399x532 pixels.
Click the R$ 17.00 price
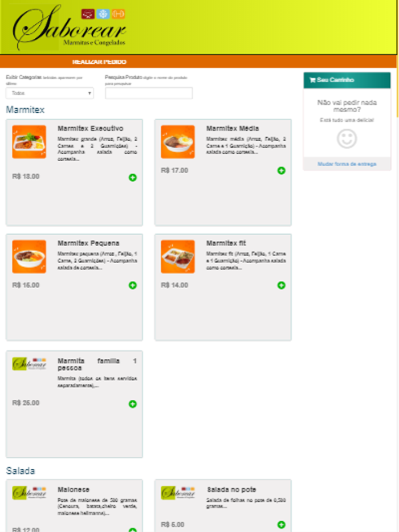pyautogui.click(x=174, y=170)
